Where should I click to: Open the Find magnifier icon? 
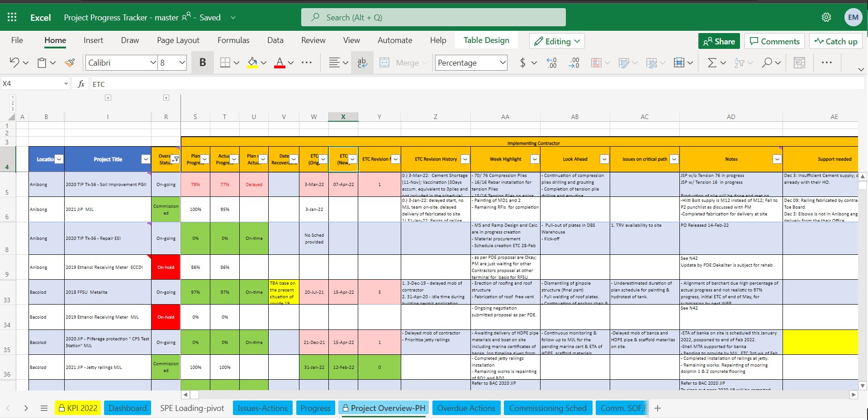767,62
